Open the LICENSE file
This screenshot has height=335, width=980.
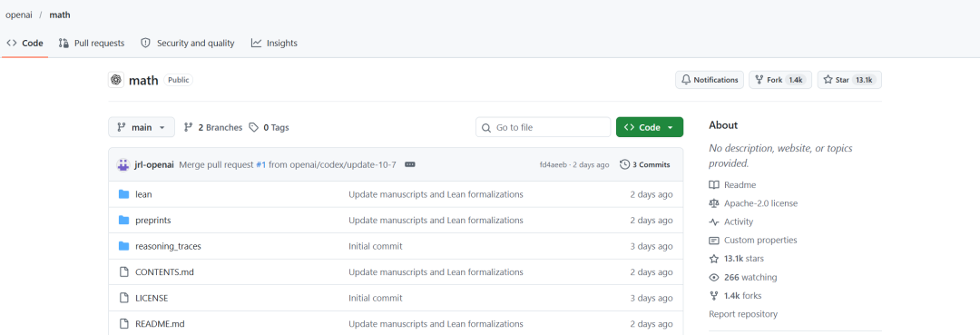152,298
